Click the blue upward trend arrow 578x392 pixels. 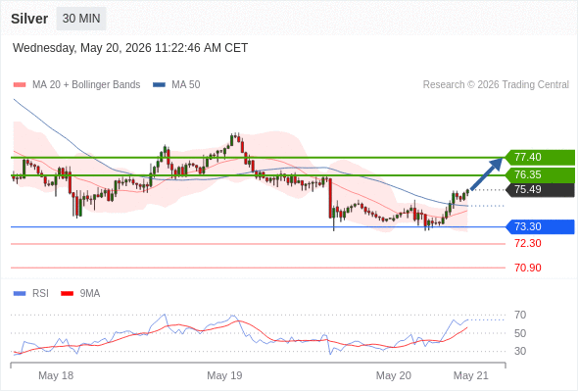coord(487,173)
